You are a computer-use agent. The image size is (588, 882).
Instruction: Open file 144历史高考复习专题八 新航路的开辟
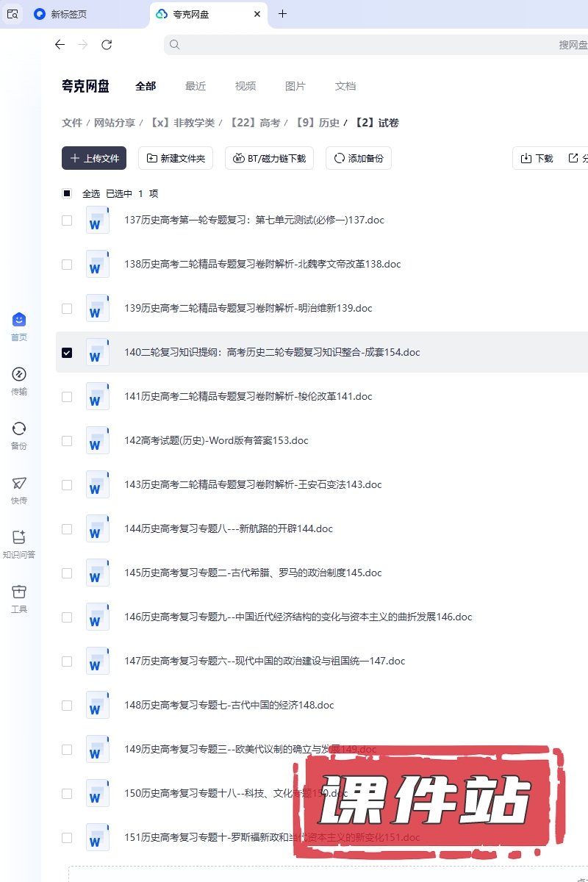(229, 529)
